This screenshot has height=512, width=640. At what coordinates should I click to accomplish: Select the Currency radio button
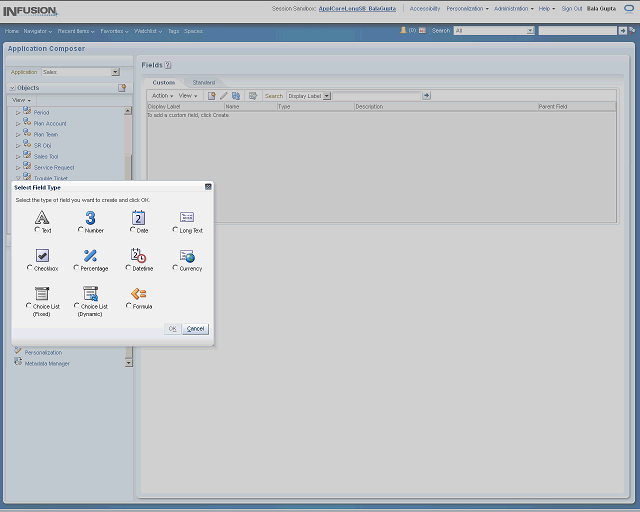click(175, 268)
